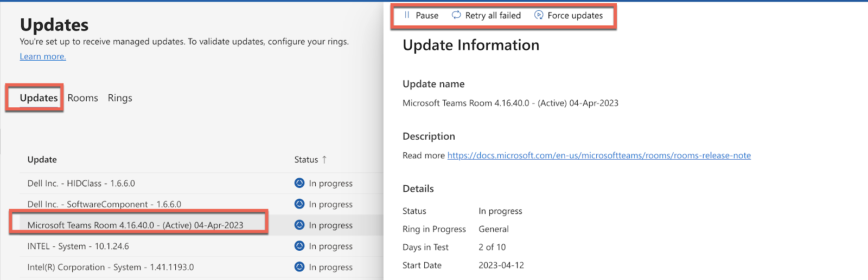
Task: Click the Microsoft Teams Room in-progress status icon
Action: [x=299, y=225]
